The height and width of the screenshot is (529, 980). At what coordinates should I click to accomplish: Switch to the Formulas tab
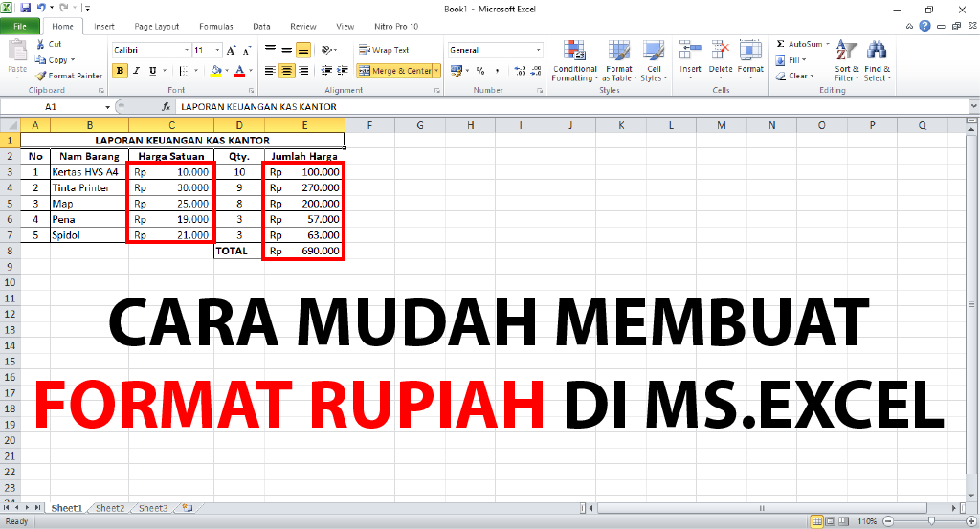click(x=216, y=26)
